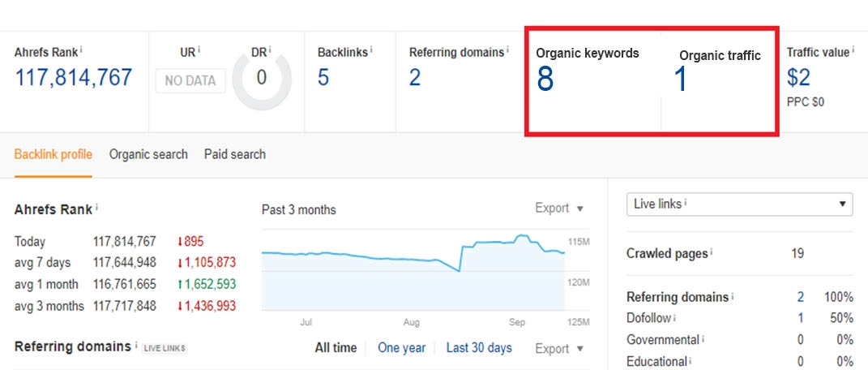Expand Export menu above Ahrefs Rank chart
This screenshot has height=370, width=868.
(559, 209)
